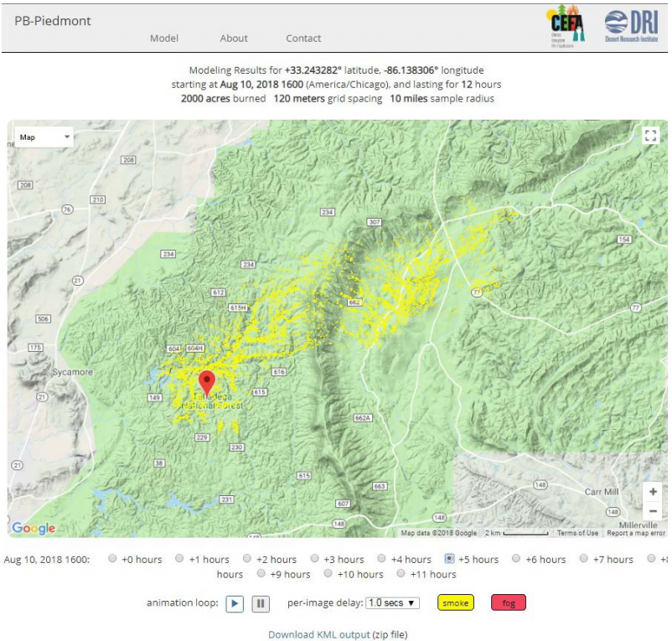
Task: Click the CEFA logo
Action: pyautogui.click(x=566, y=27)
